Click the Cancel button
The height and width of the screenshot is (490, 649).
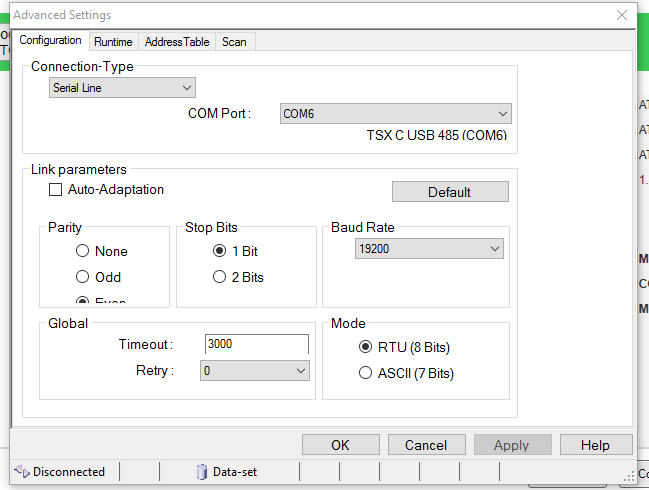pyautogui.click(x=426, y=445)
